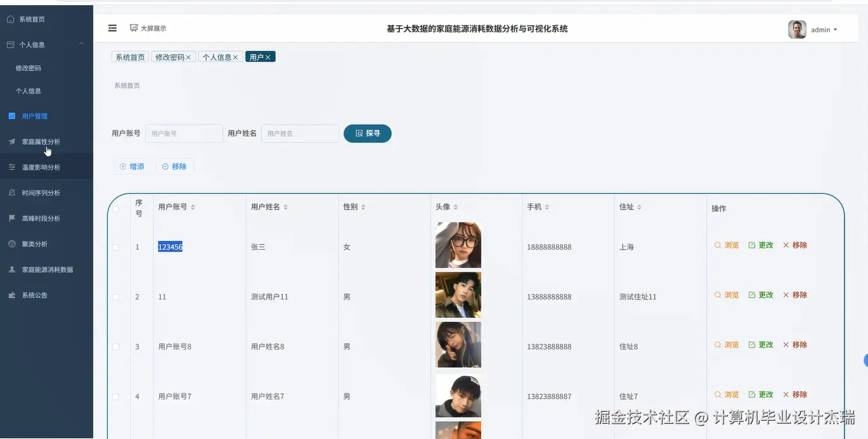This screenshot has height=439, width=868.
Task: Switch to the 修改密码 tab
Action: click(x=169, y=57)
